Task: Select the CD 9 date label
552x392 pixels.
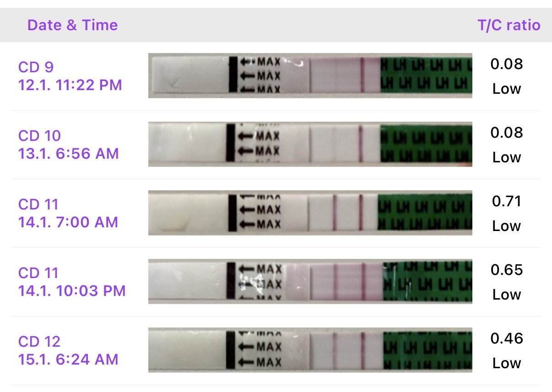Action: (70, 76)
